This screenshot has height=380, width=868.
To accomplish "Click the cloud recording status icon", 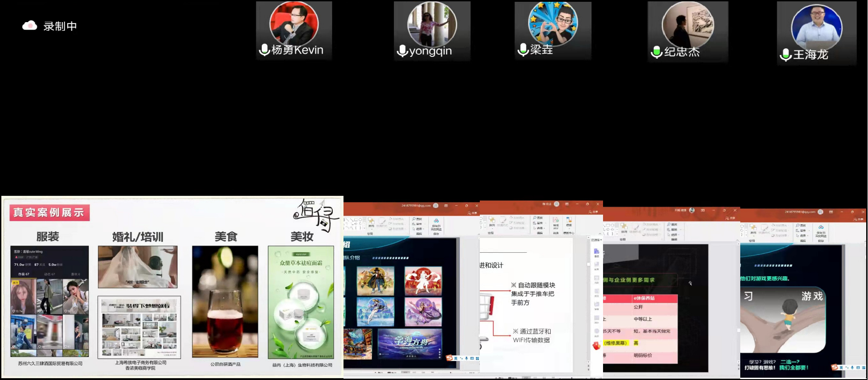I will [30, 26].
